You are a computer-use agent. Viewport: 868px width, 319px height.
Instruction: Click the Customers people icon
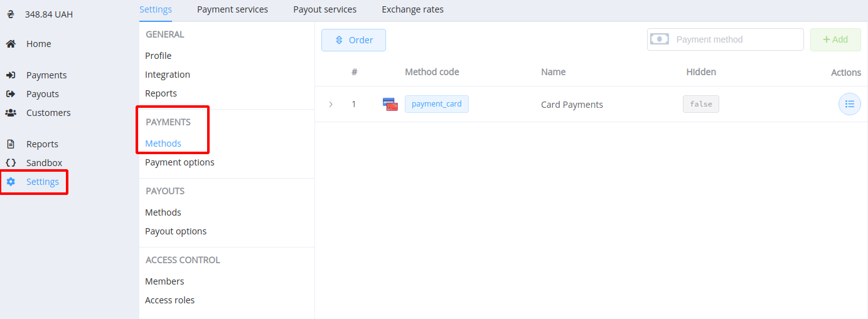click(11, 113)
